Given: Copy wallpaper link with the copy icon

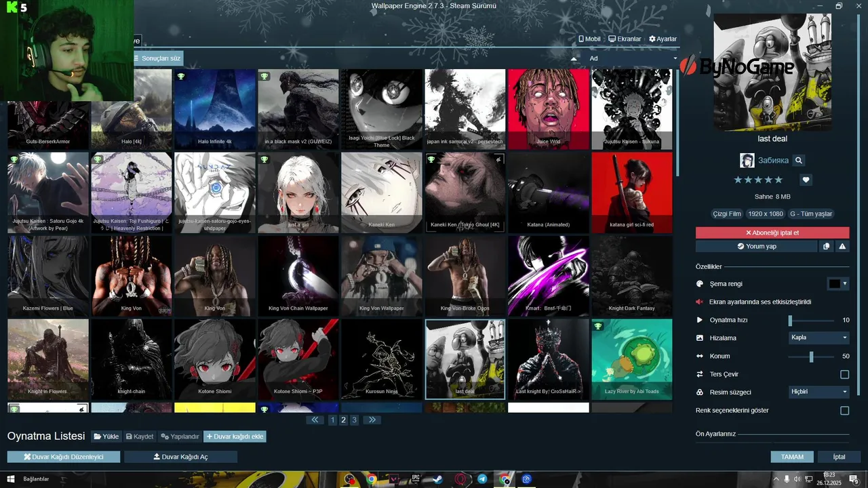Looking at the screenshot, I should [x=826, y=246].
